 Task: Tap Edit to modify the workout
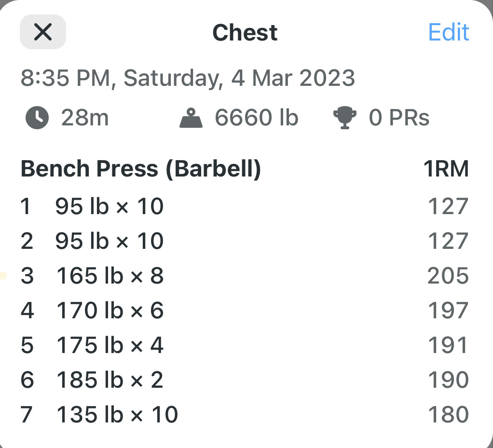click(x=449, y=32)
